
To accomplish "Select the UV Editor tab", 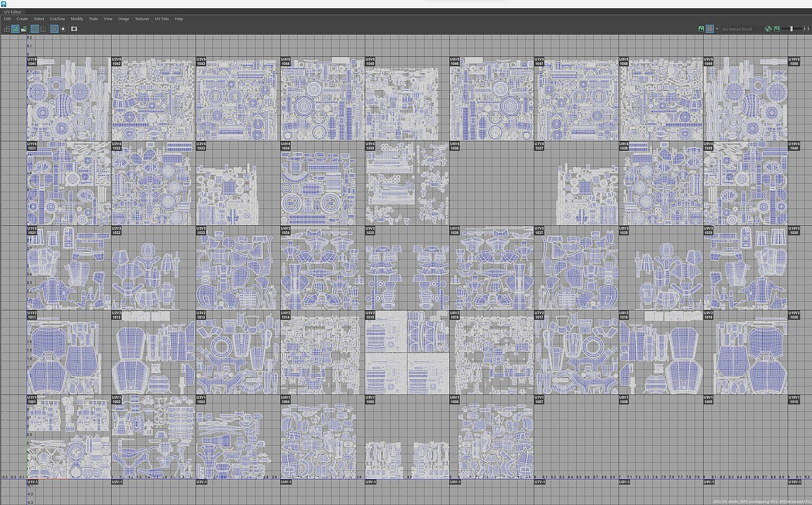I will [12, 11].
